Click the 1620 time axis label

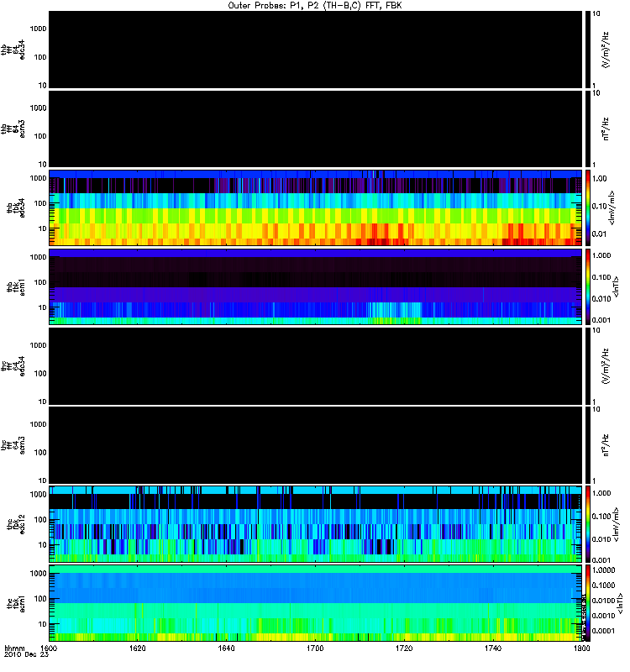pos(137,648)
